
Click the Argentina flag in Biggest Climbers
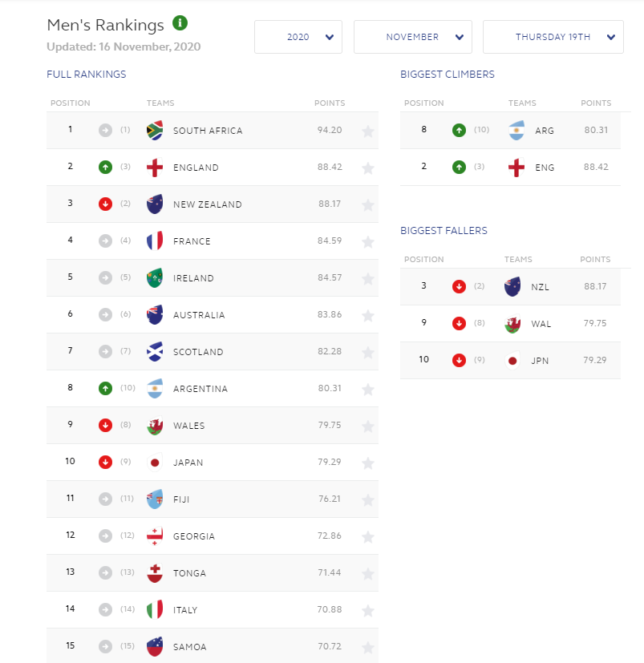click(x=517, y=131)
